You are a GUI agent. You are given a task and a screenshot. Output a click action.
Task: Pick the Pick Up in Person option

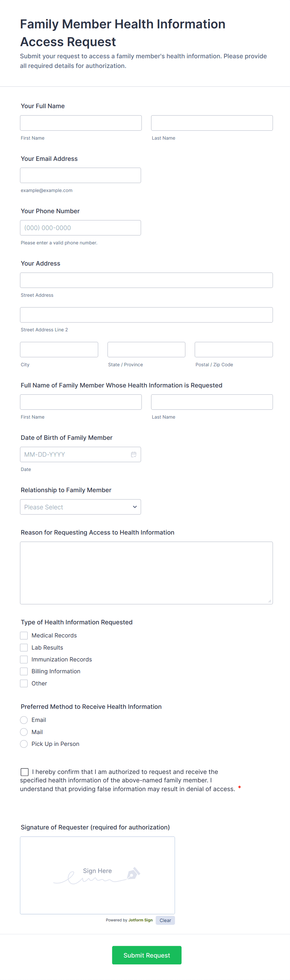(x=24, y=744)
